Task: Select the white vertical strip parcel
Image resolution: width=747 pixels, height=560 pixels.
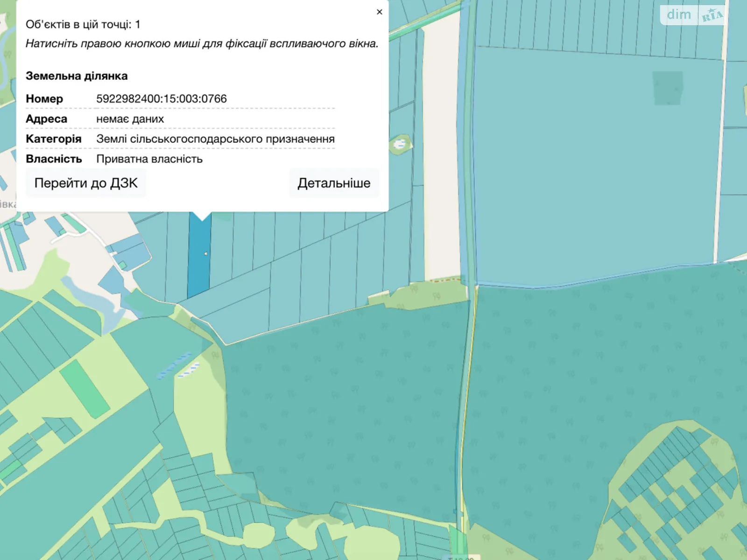Action: [441, 154]
